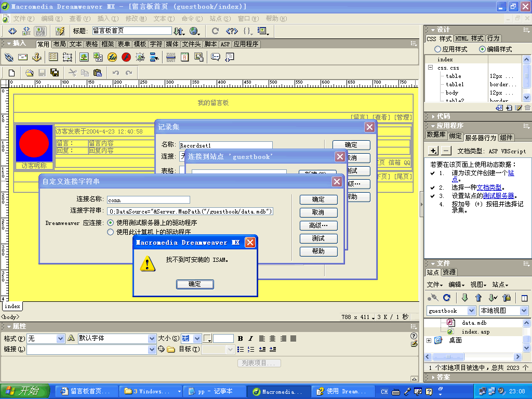Collapse the 应用程序 panel group

tap(433, 126)
